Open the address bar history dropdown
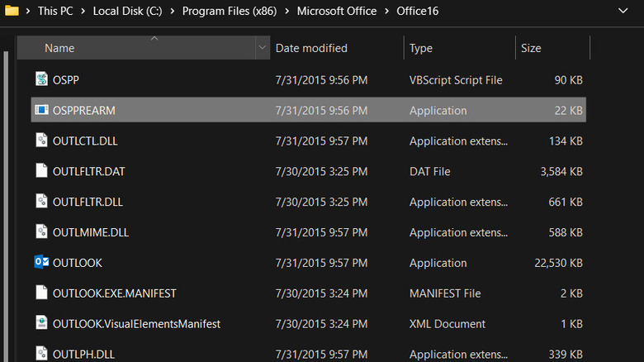The height and width of the screenshot is (362, 644). 623,11
